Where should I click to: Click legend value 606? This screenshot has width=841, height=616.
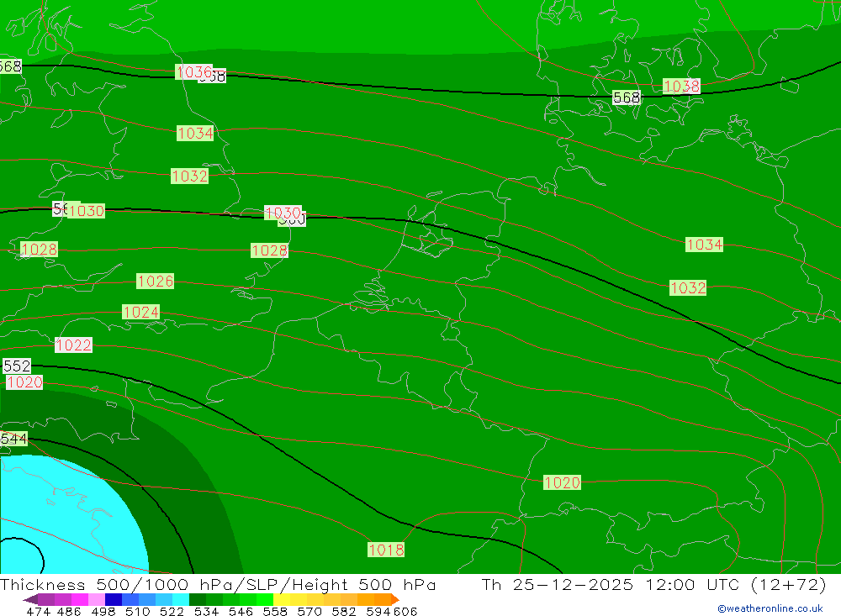tap(405, 611)
